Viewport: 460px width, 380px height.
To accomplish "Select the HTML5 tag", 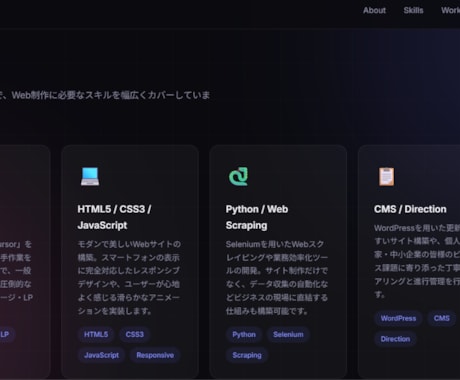I will pos(96,334).
